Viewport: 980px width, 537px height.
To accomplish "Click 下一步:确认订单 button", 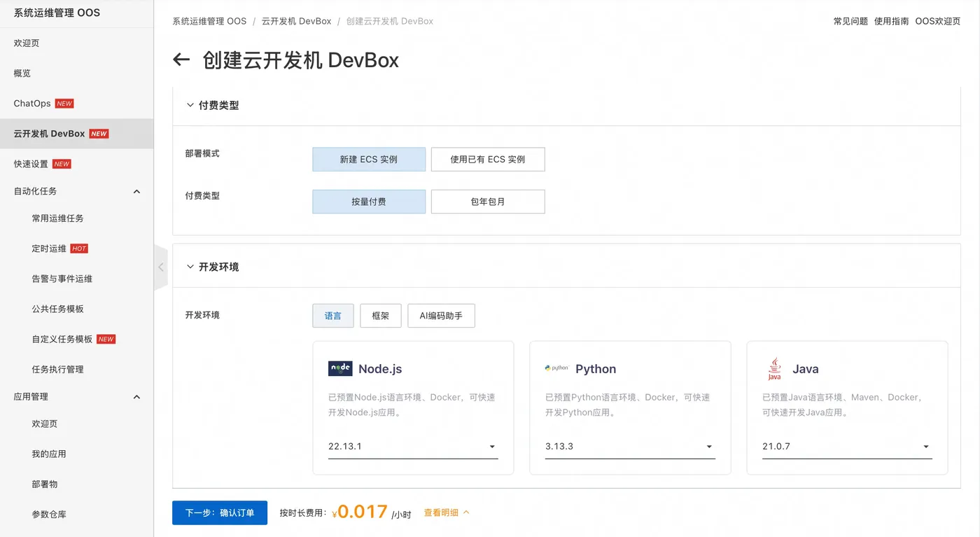I will pos(219,512).
